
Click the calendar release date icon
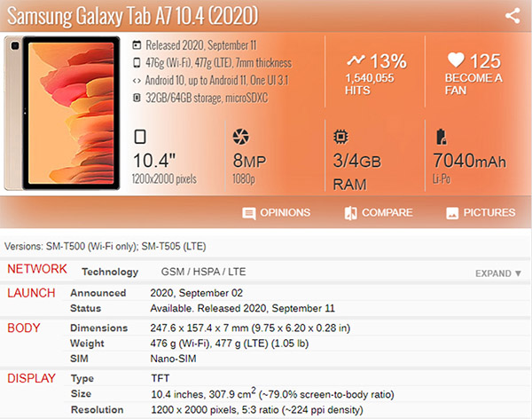[x=136, y=45]
